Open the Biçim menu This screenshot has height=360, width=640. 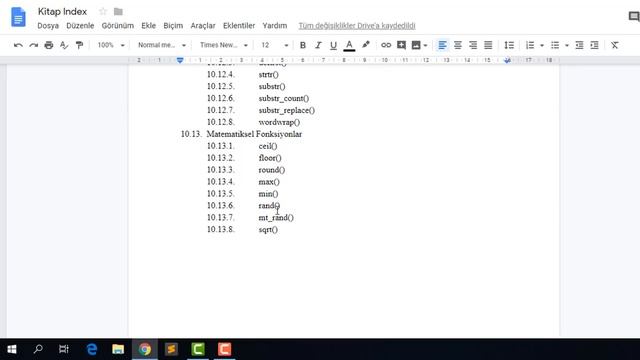(x=173, y=26)
